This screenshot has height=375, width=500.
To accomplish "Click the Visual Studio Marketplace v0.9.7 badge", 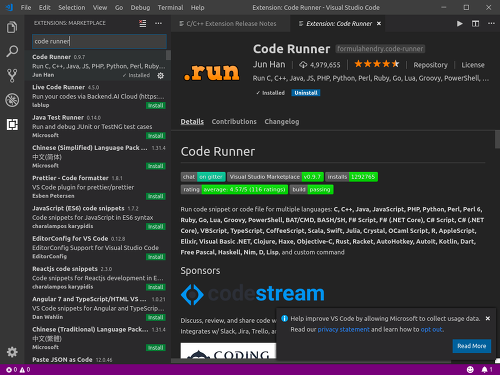I will tap(275, 177).
